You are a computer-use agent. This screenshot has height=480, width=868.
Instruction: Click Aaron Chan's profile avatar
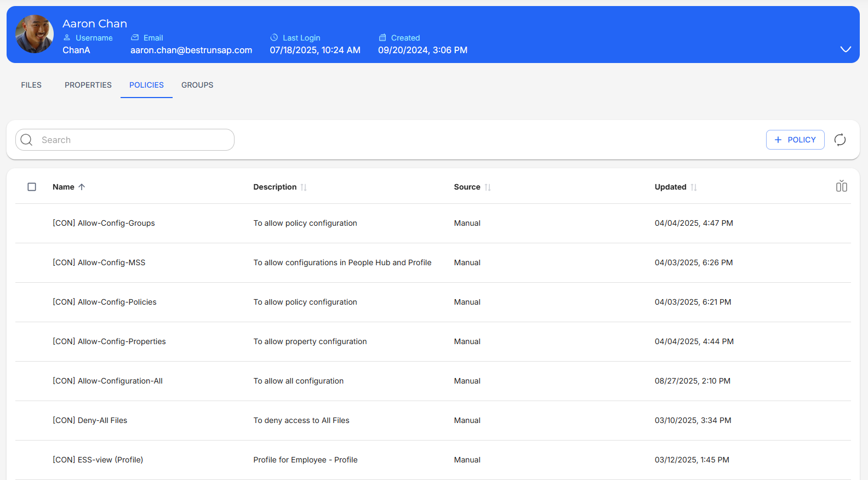[35, 34]
